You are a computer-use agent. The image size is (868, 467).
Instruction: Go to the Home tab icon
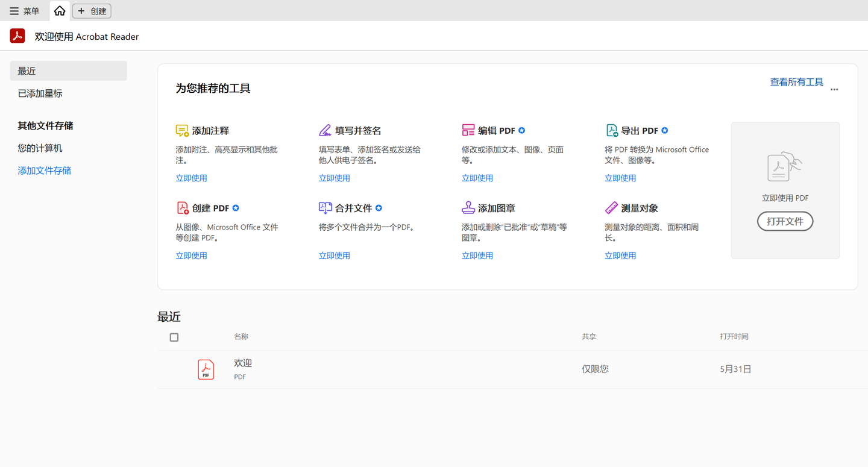coord(60,11)
